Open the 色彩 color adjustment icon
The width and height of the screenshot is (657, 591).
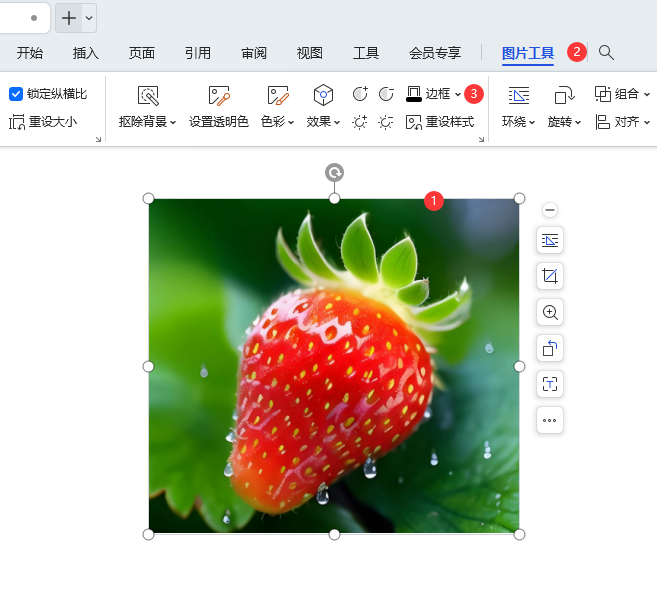(x=278, y=96)
